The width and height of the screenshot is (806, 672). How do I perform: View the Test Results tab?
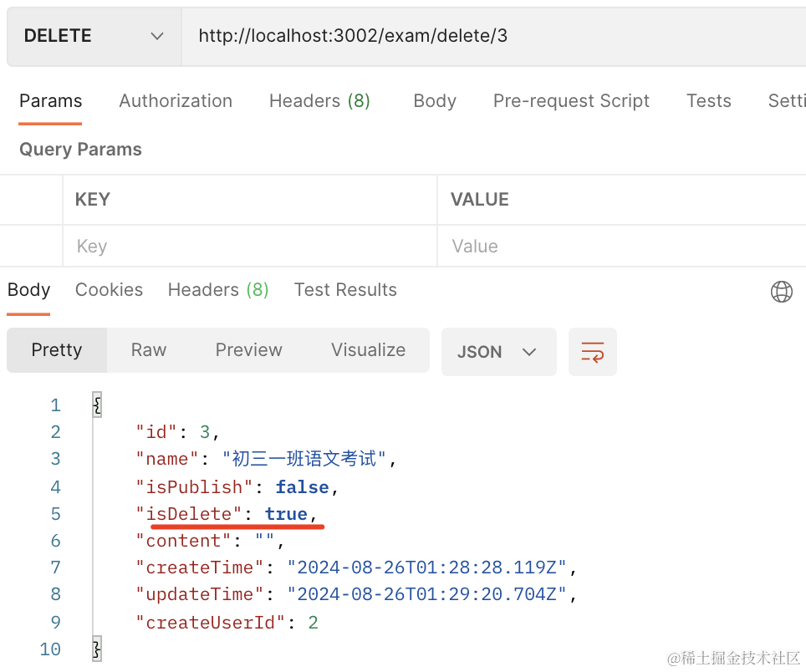click(345, 290)
